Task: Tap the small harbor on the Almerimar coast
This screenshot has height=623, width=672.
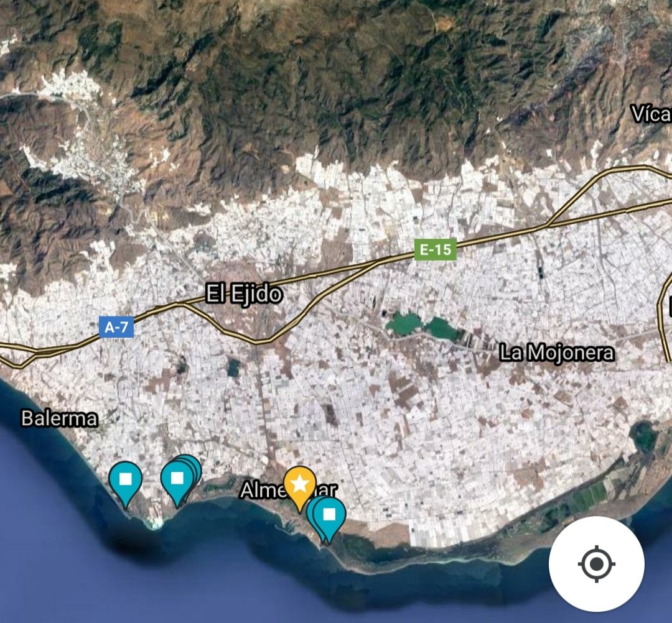Action: click(288, 524)
